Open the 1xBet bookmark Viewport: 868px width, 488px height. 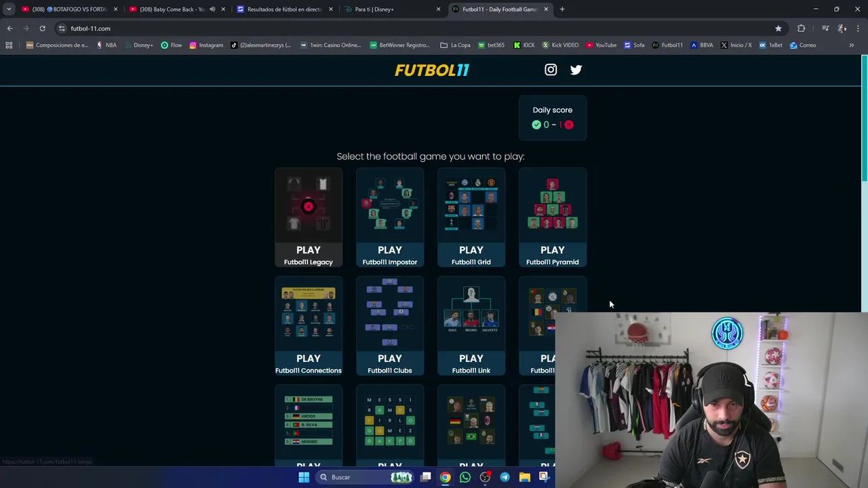click(771, 45)
